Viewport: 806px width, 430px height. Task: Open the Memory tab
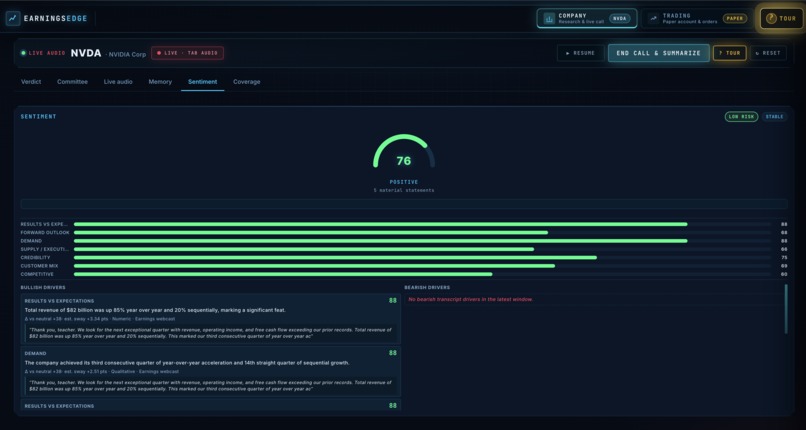160,82
